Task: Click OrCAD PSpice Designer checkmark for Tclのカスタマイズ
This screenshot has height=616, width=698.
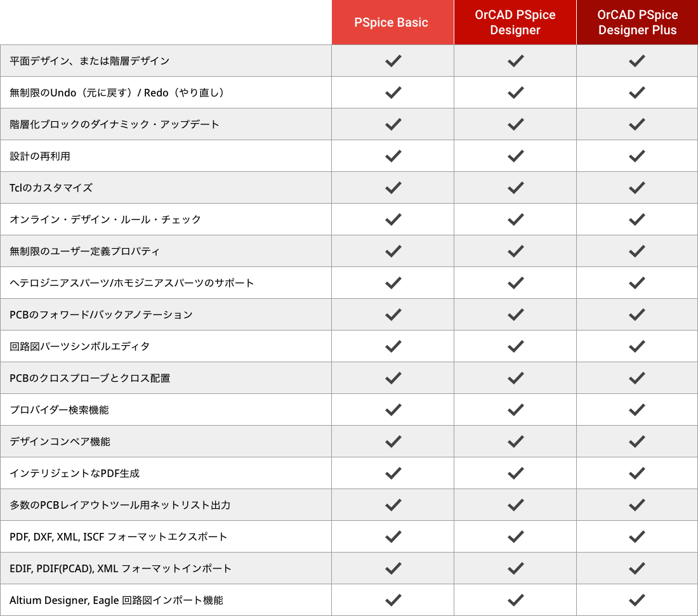Action: click(x=516, y=188)
